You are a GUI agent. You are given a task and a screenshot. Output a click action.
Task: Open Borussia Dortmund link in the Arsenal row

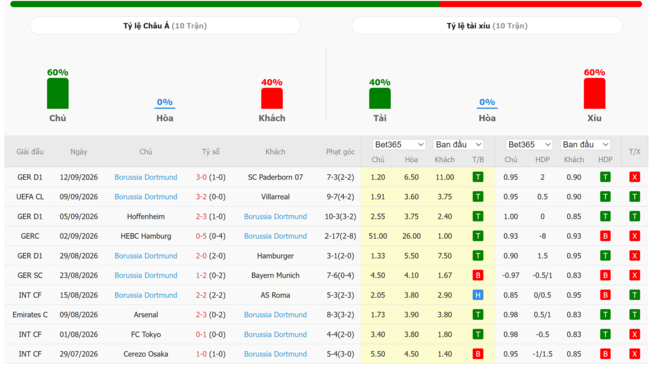pyautogui.click(x=275, y=315)
